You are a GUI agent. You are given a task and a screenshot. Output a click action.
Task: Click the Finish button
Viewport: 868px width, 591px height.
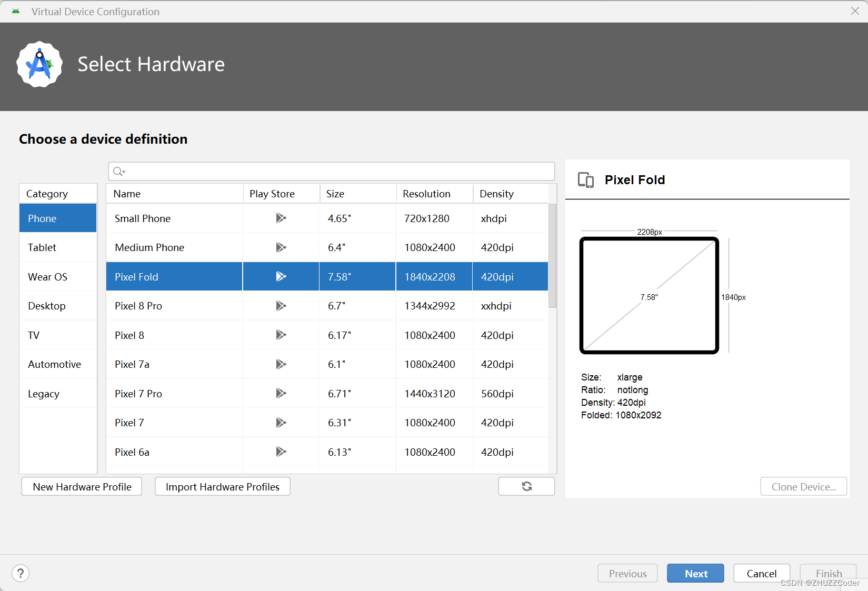(829, 574)
